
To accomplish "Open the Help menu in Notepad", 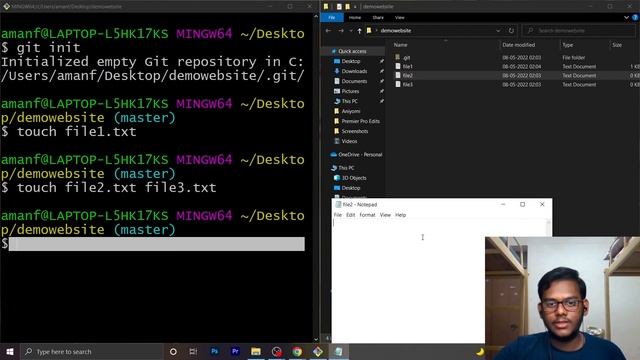I will (401, 215).
